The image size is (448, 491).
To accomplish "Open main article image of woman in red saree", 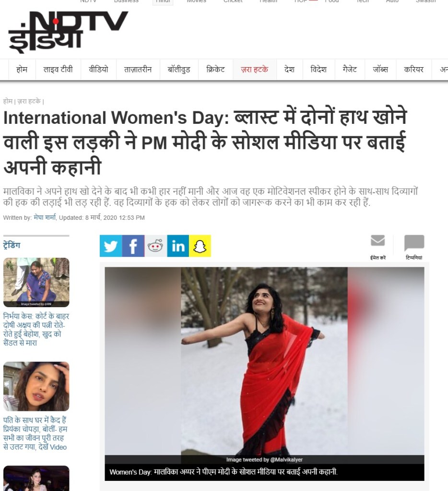I will coord(264,361).
